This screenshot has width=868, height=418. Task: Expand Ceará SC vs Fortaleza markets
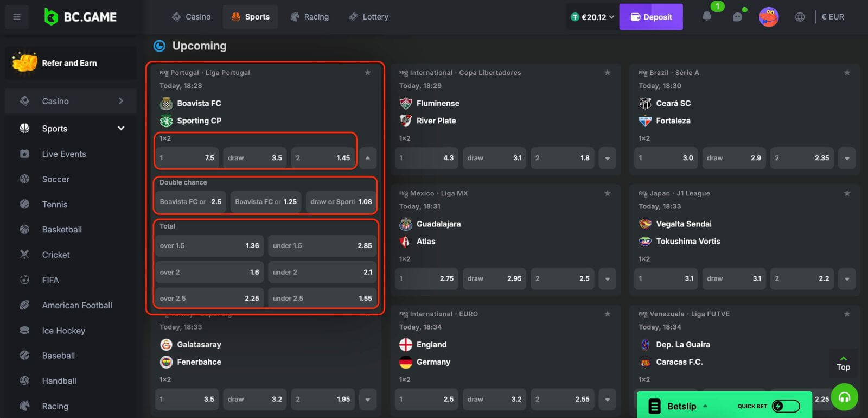click(x=847, y=158)
